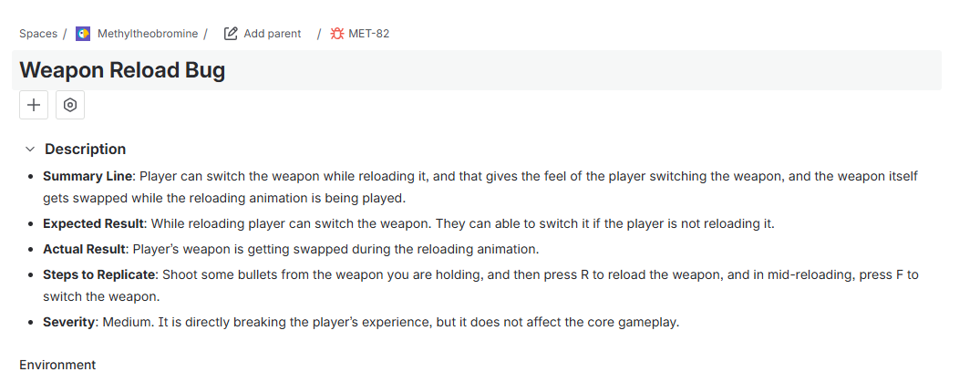Click the Methyltheobromine project avatar icon
This screenshot has height=372, width=980.
(82, 34)
